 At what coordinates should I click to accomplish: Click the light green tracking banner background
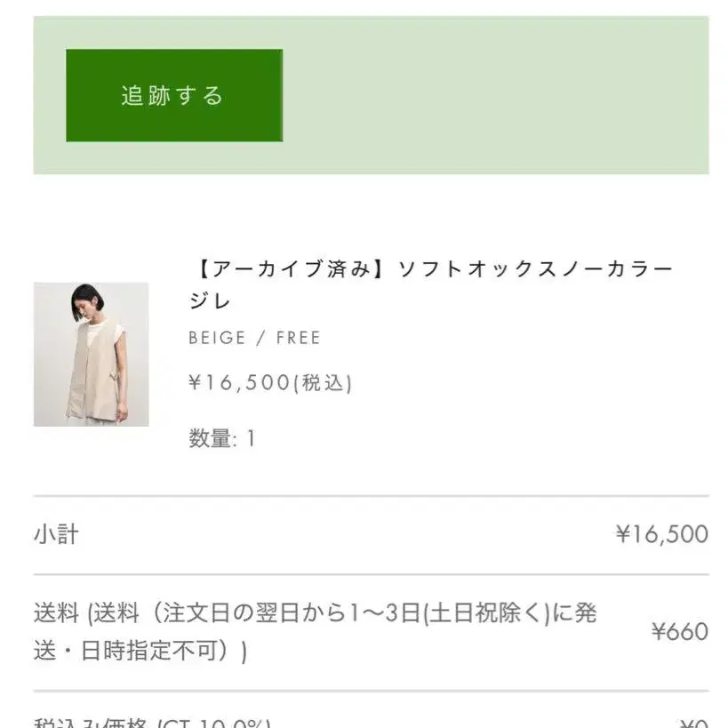coord(492,95)
